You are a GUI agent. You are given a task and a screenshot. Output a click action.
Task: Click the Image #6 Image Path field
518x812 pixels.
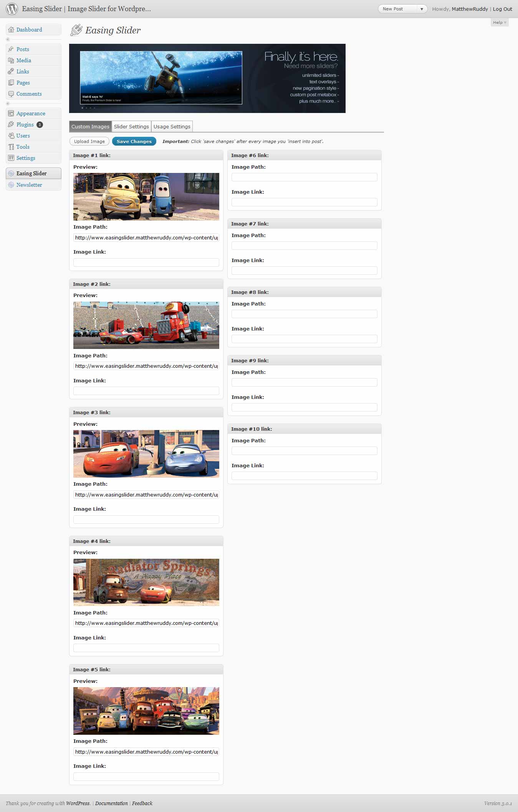point(304,177)
